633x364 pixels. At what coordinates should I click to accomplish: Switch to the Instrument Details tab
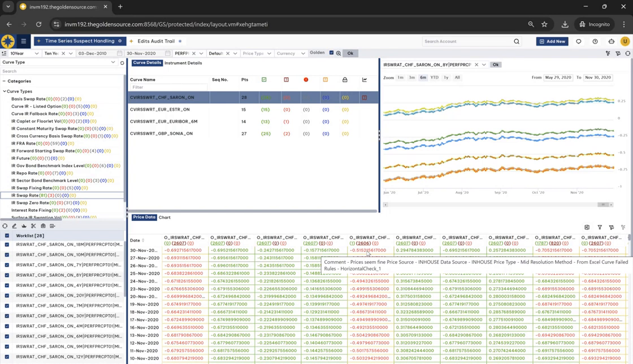point(183,63)
